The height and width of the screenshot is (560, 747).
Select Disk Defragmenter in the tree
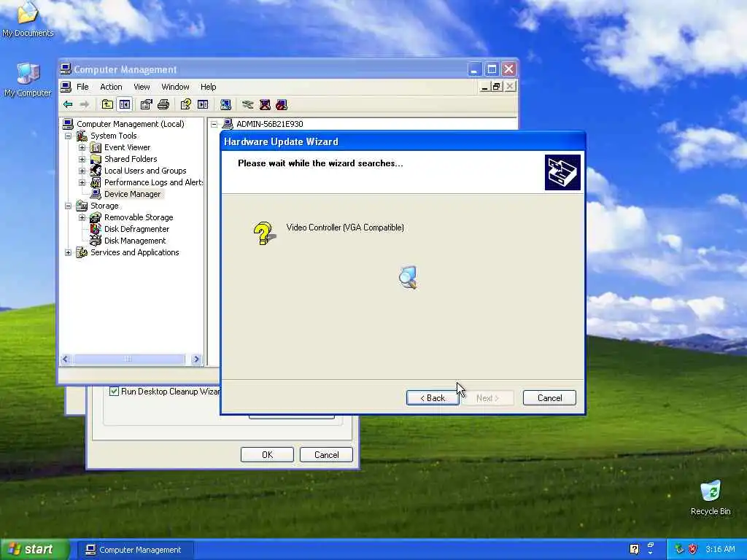(x=136, y=229)
